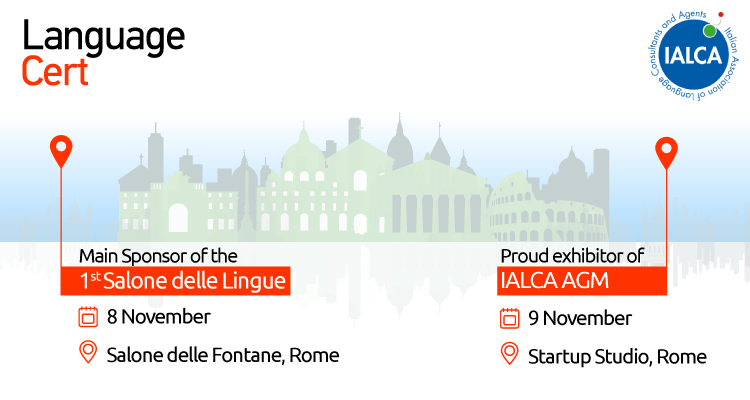Select the calendar icon beside 9 November
The height and width of the screenshot is (400, 750).
[509, 319]
